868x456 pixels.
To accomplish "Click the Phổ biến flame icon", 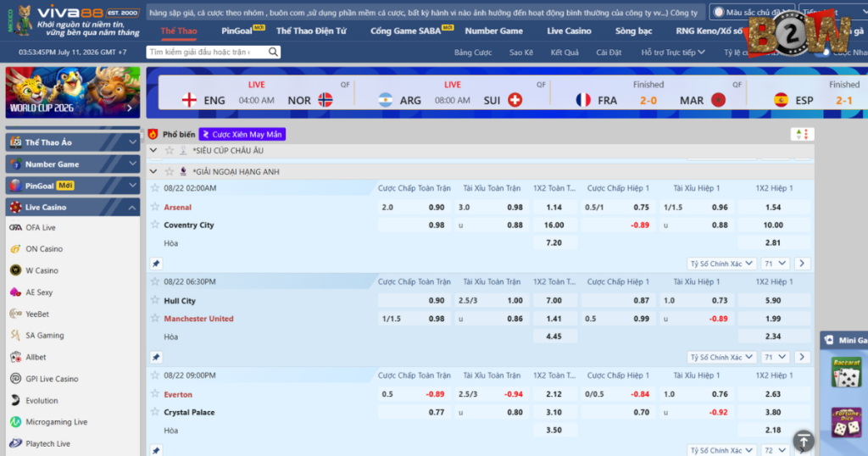I will [x=153, y=135].
